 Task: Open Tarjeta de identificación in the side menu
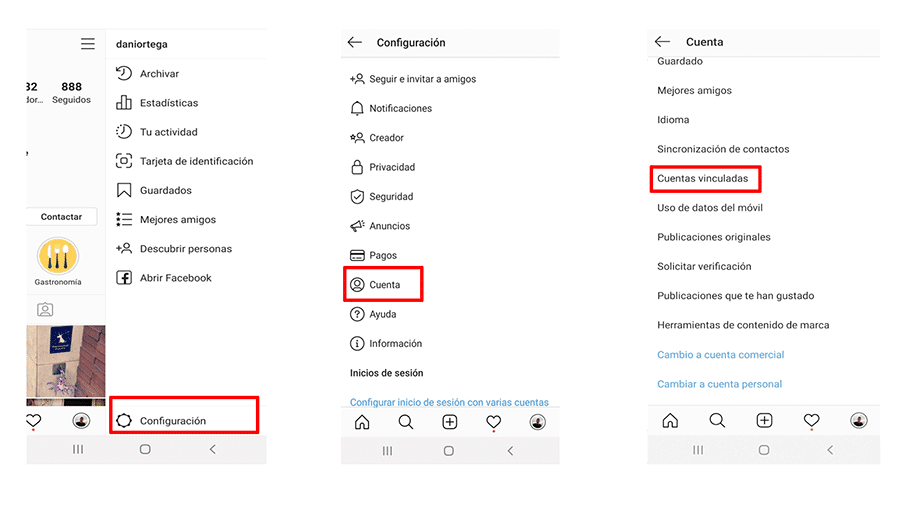click(196, 161)
